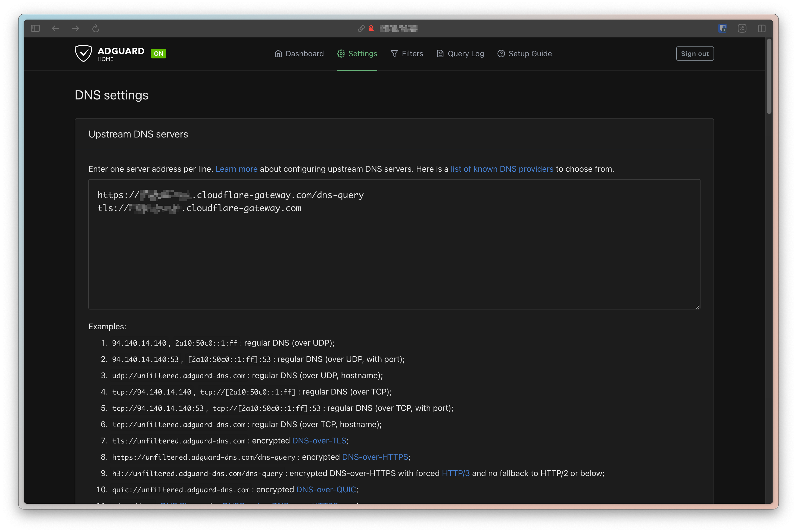Open the DNS-over-HTTPS link
Viewport: 797px width, 532px height.
point(375,457)
